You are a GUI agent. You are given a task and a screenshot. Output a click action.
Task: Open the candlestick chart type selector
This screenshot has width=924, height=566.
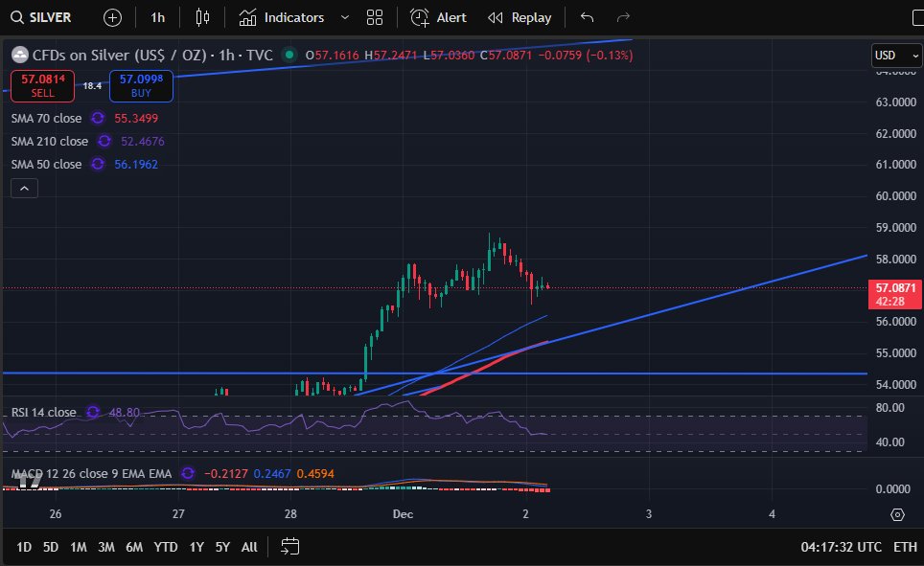point(201,17)
